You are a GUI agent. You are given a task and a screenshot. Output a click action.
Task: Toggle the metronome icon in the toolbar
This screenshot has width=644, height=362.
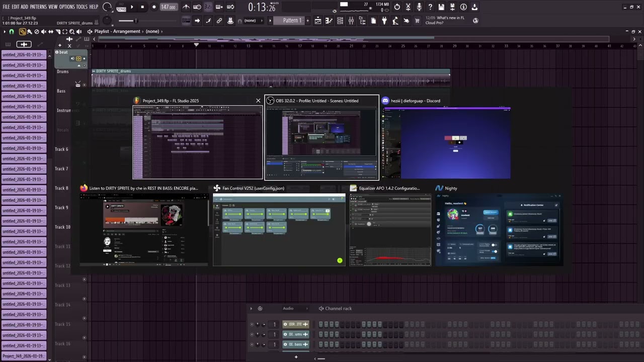186,7
